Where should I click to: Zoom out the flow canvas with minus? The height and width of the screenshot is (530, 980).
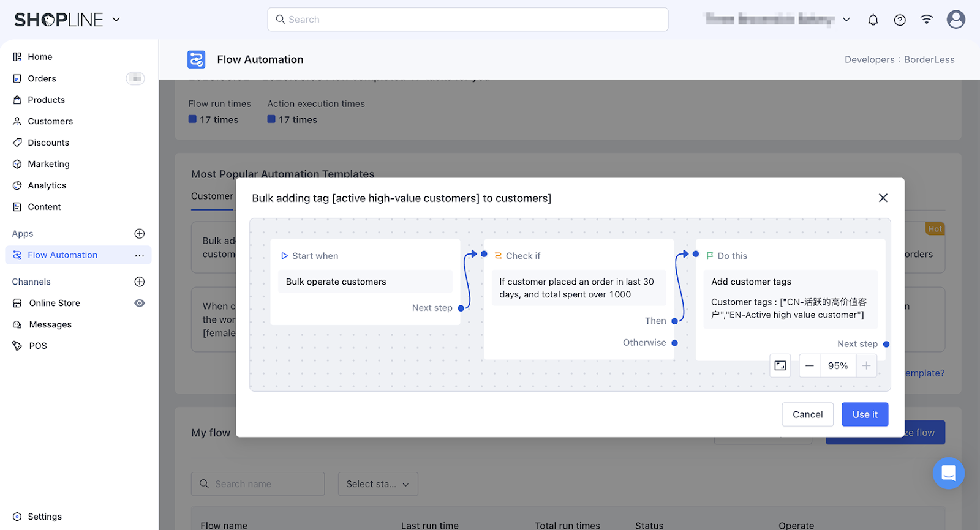click(x=809, y=366)
